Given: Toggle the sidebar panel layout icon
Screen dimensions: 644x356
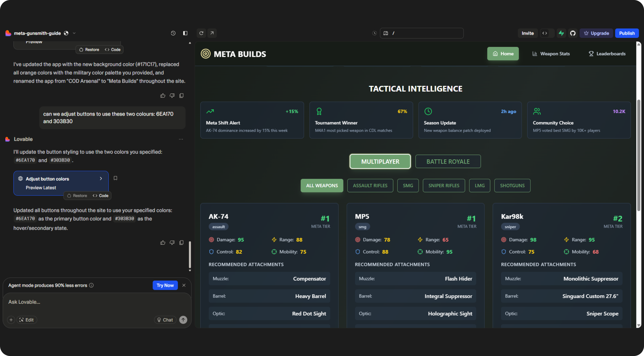Looking at the screenshot, I should point(185,33).
